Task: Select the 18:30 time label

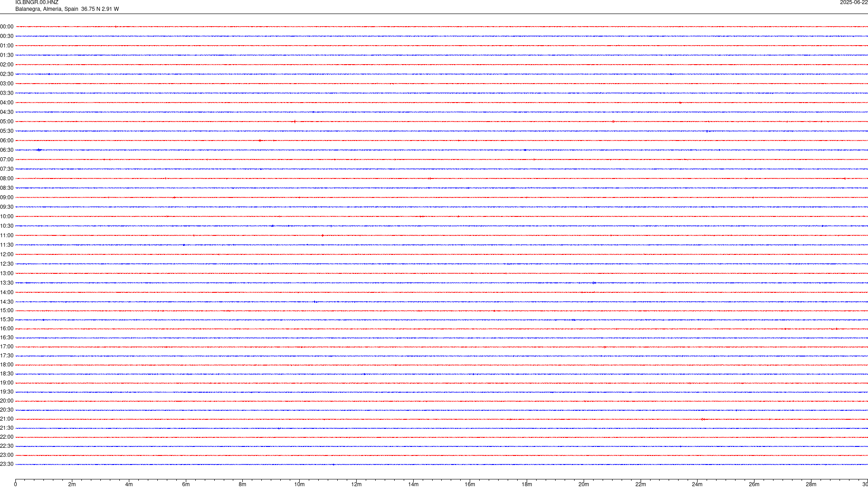Action: click(7, 374)
